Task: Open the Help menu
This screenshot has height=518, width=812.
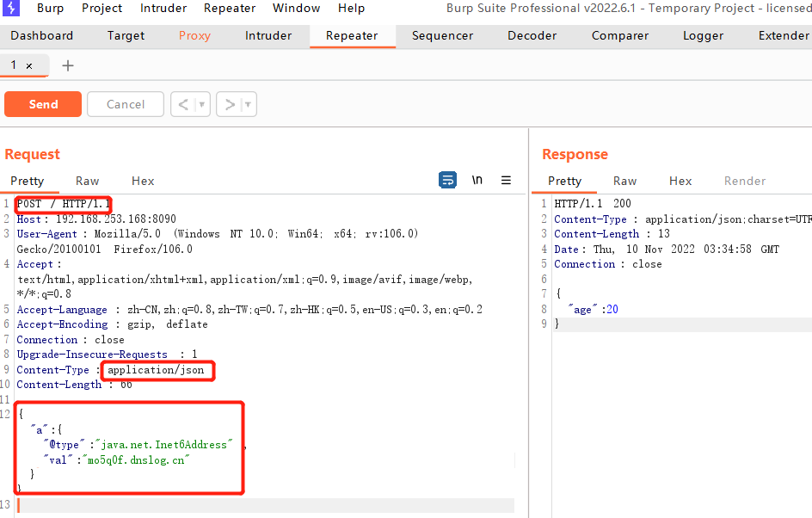Action: (x=351, y=9)
